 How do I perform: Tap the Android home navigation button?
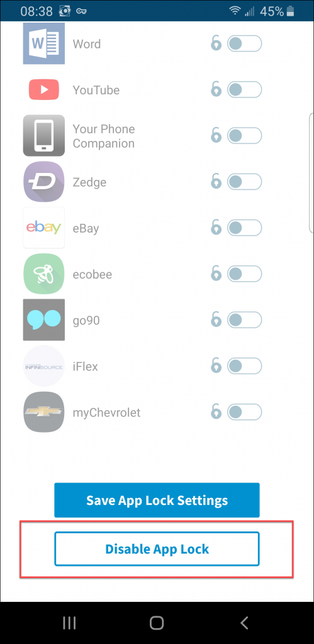point(157,623)
